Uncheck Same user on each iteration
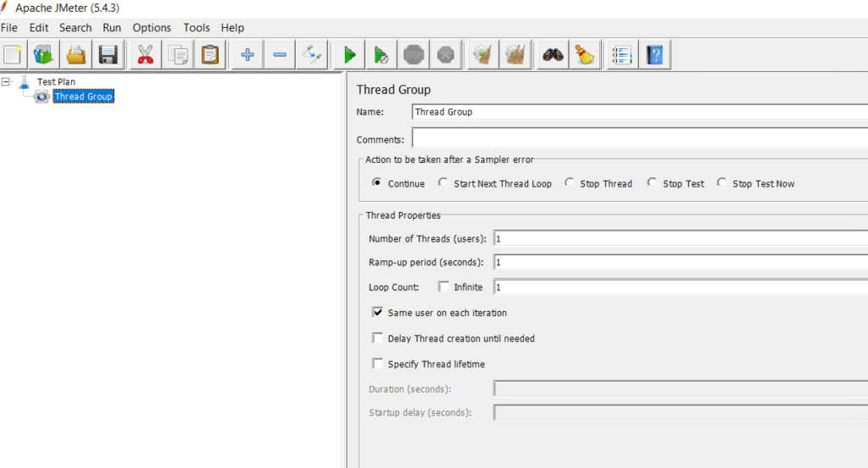Screen dimensions: 868x468 click(377, 312)
